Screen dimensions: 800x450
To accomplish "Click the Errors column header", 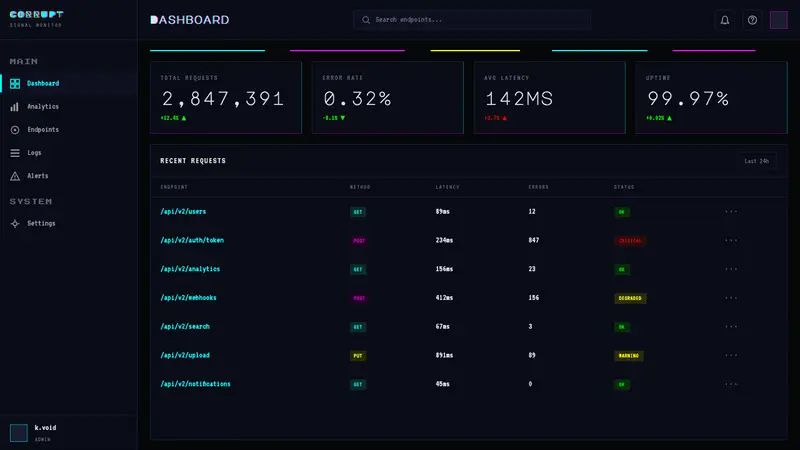I will tap(538, 187).
